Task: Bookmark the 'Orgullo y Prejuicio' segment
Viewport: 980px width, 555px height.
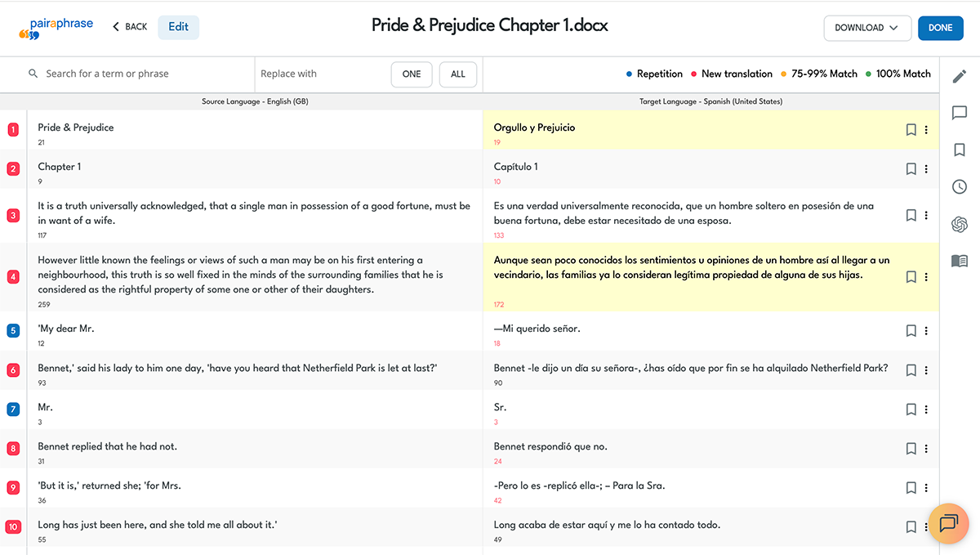Action: tap(911, 129)
